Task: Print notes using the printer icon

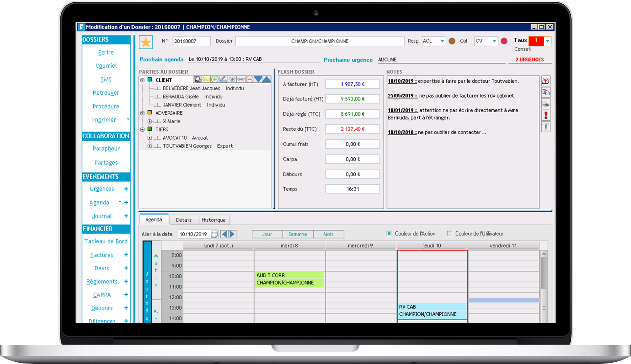Action: (546, 104)
